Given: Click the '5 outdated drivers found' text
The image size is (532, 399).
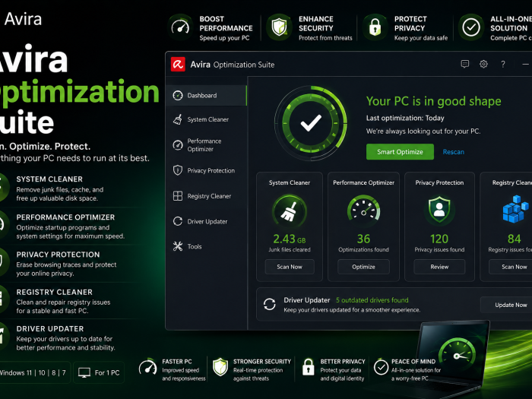Looking at the screenshot, I should (x=372, y=300).
